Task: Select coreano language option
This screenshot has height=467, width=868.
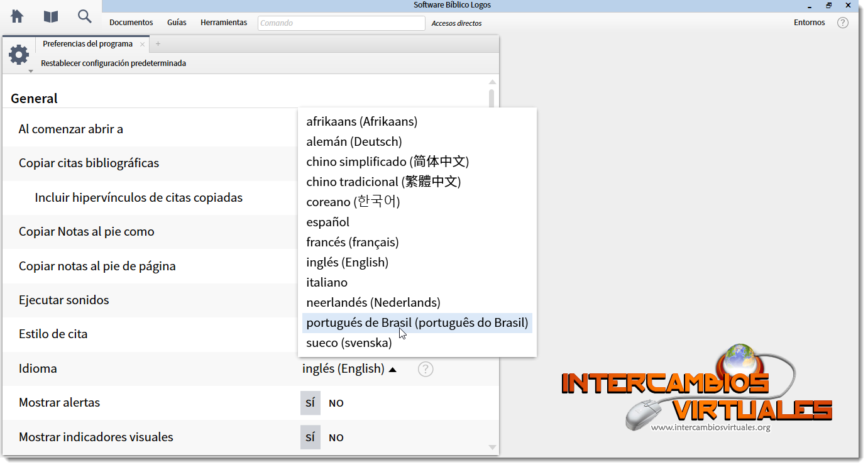Action: [x=417, y=202]
